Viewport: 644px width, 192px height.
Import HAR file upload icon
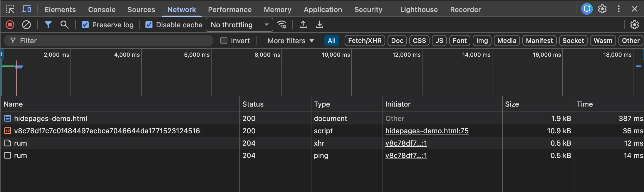(x=303, y=25)
